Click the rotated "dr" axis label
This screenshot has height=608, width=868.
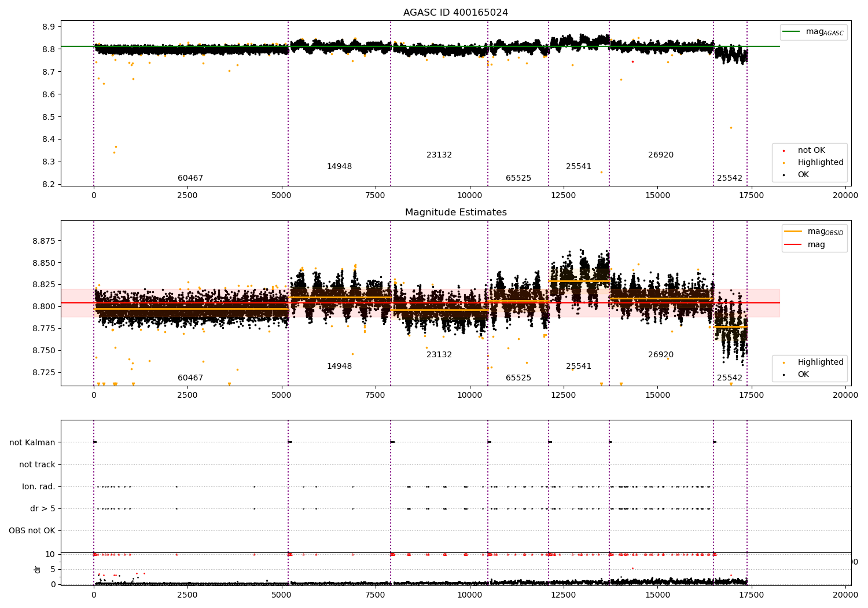point(38,569)
